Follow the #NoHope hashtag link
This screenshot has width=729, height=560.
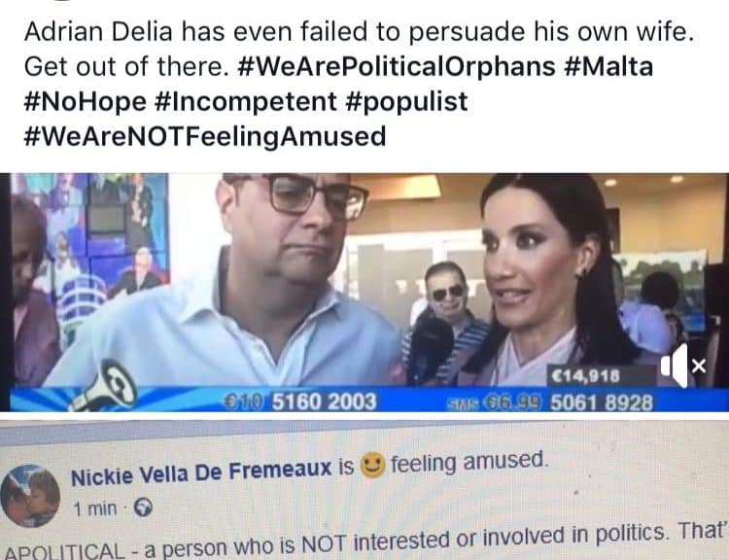coord(86,101)
